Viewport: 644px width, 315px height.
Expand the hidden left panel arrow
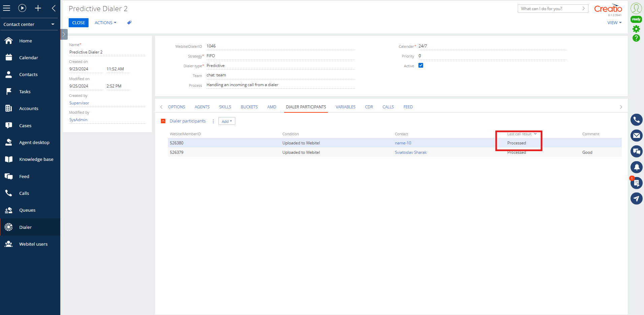(64, 34)
